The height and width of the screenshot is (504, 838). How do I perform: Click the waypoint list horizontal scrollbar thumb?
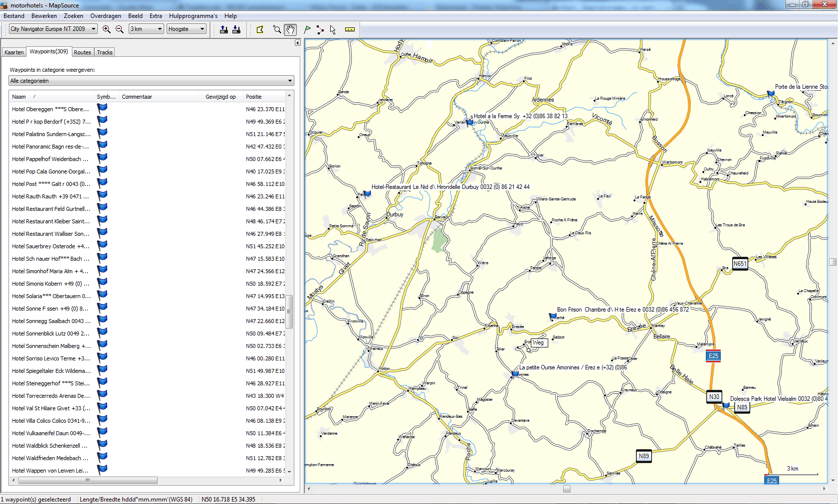(x=88, y=481)
